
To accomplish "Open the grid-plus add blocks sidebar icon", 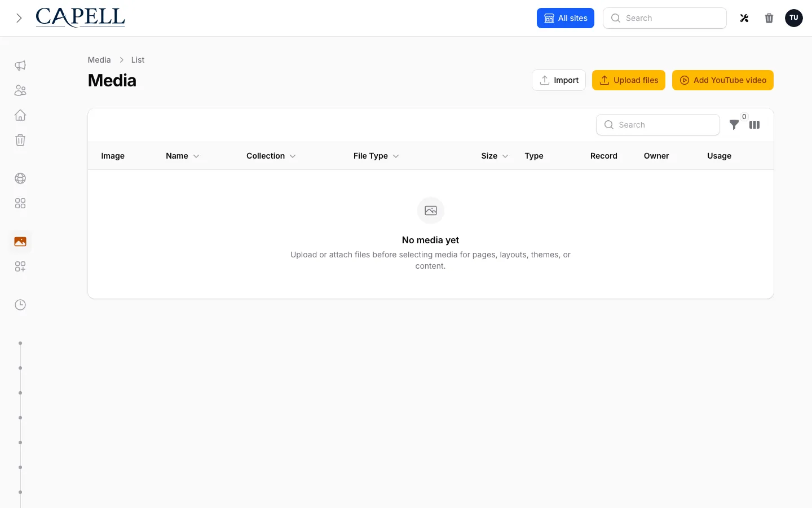I will 20,266.
